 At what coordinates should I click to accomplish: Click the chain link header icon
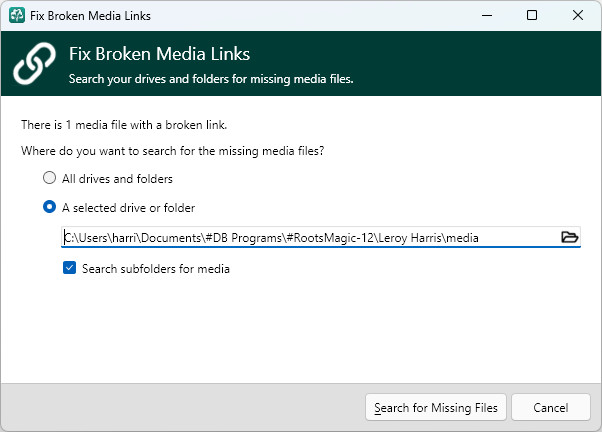pos(35,63)
